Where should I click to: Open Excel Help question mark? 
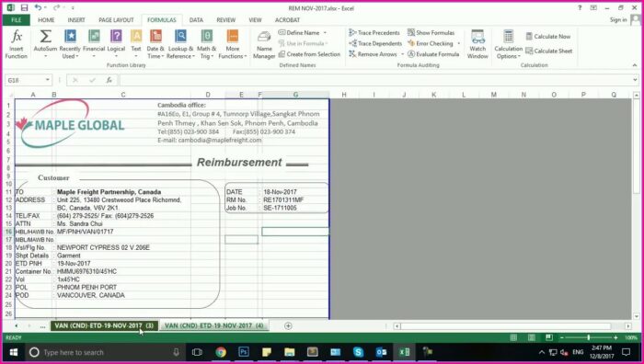pyautogui.click(x=580, y=7)
